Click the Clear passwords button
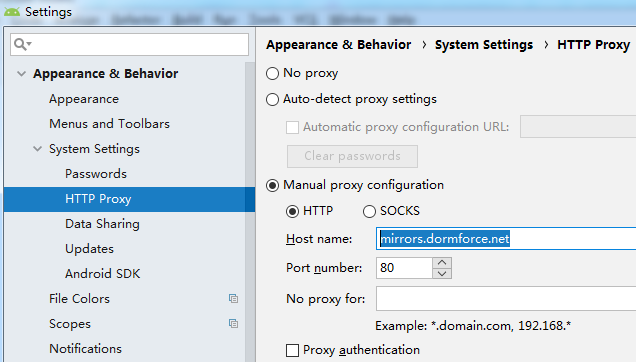The width and height of the screenshot is (636, 362). [352, 156]
